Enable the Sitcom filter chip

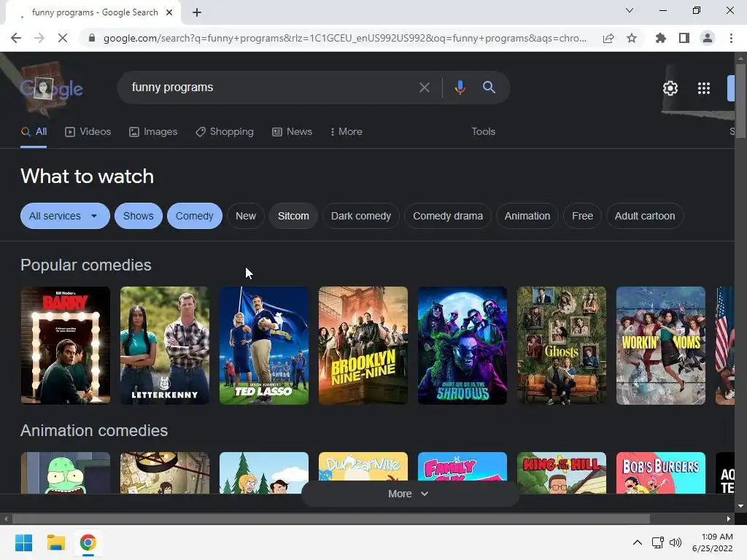coord(293,216)
